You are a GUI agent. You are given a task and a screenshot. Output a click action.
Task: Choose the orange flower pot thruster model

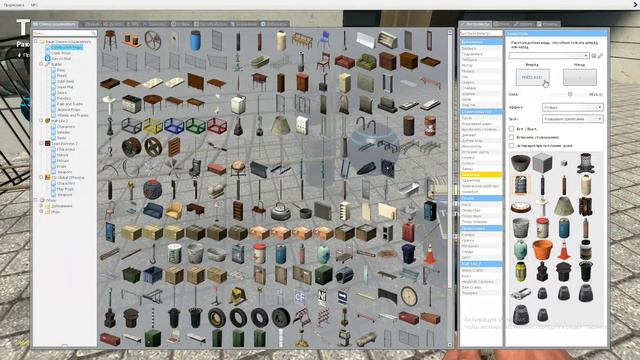542,249
